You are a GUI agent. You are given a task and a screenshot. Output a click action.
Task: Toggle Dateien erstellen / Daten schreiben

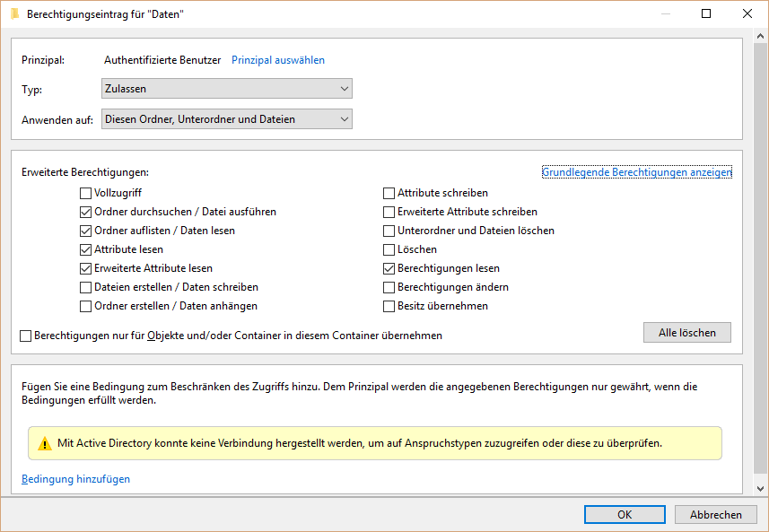click(x=86, y=287)
